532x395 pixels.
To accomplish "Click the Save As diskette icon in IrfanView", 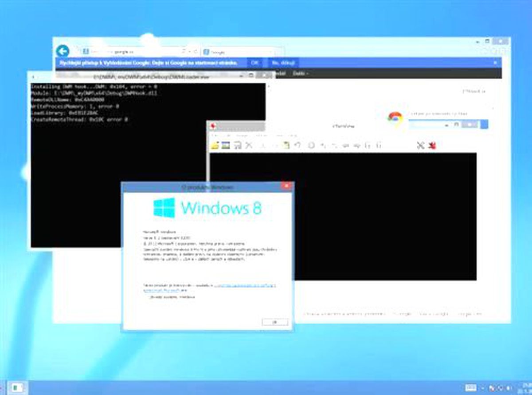I will pyautogui.click(x=238, y=145).
